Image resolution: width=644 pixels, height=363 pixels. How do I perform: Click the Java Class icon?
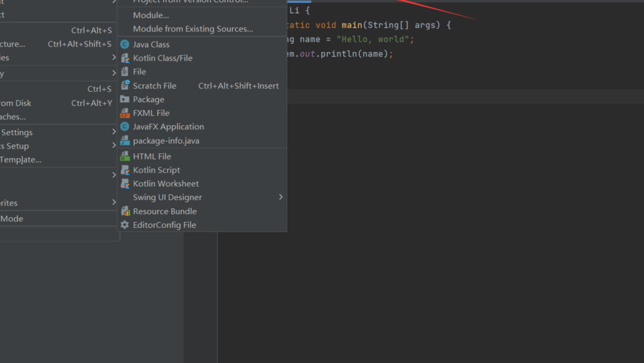(125, 44)
